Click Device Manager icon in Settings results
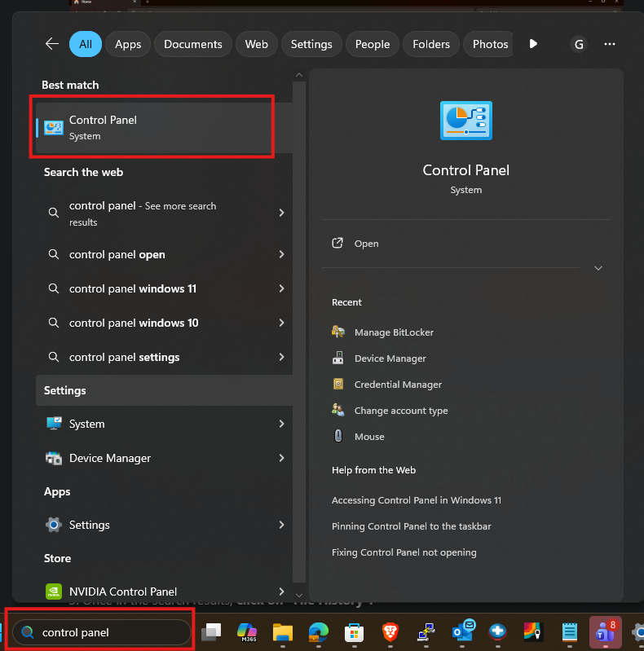This screenshot has height=651, width=644. 54,458
